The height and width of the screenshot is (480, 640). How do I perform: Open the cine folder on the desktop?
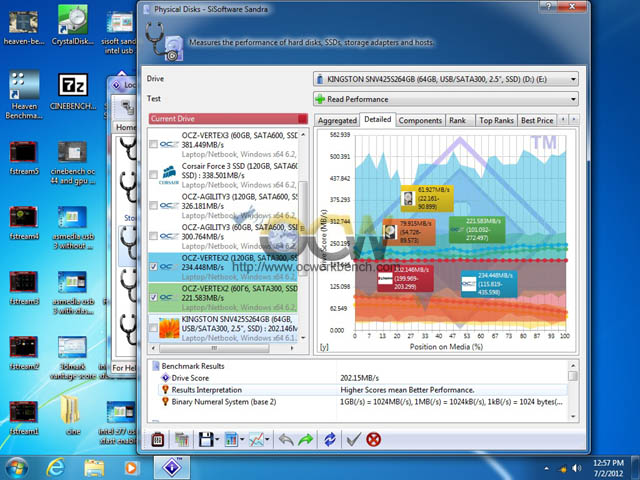pos(72,415)
